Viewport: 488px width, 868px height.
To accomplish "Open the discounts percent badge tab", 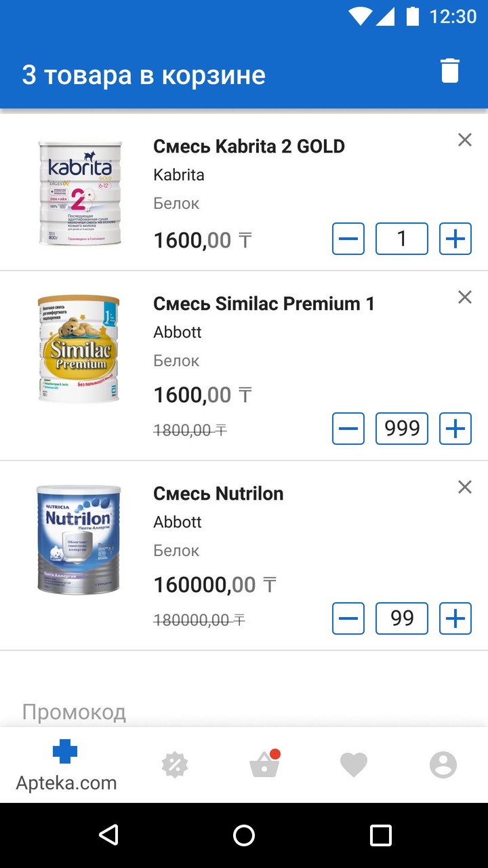I will [x=174, y=766].
